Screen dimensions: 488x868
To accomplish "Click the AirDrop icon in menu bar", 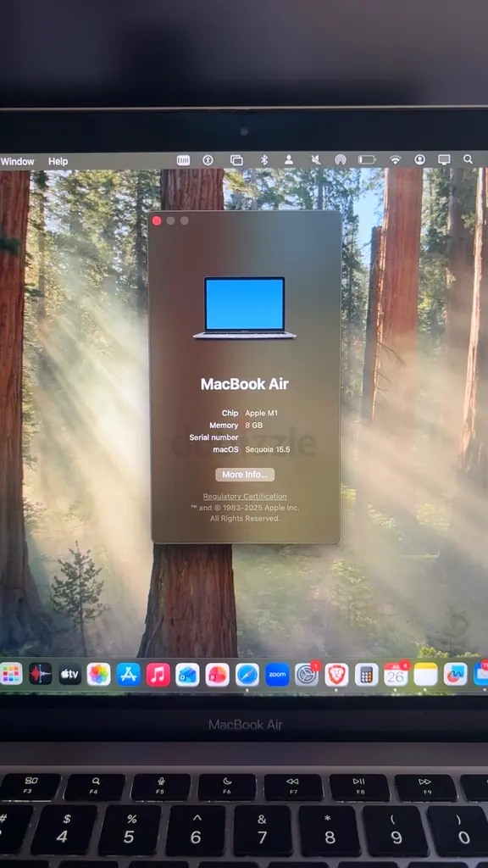I will pyautogui.click(x=341, y=160).
